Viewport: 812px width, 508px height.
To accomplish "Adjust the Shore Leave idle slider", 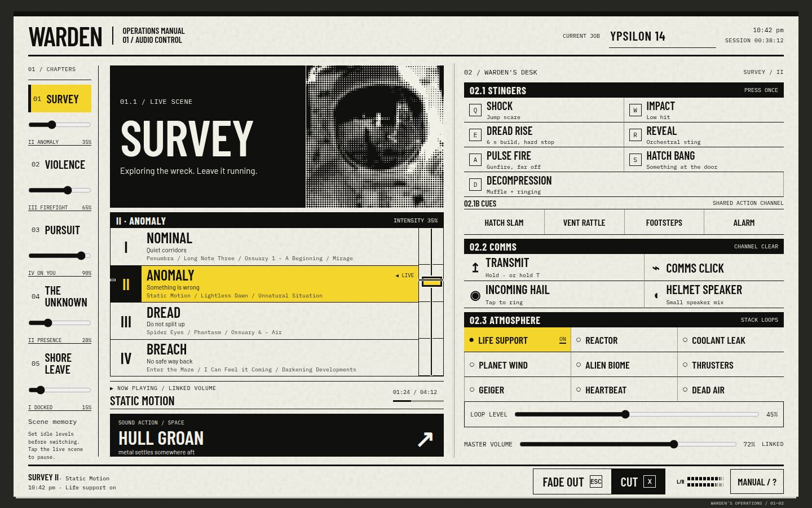I will click(x=60, y=390).
